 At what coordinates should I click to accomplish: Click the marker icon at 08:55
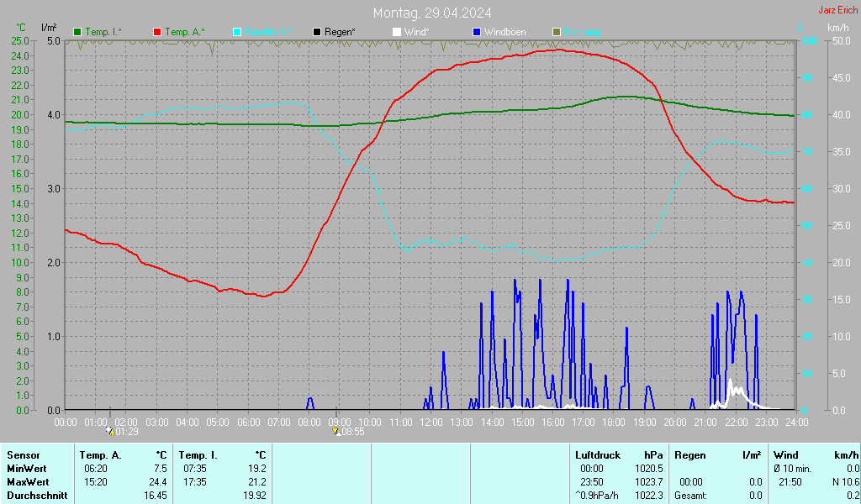point(337,431)
